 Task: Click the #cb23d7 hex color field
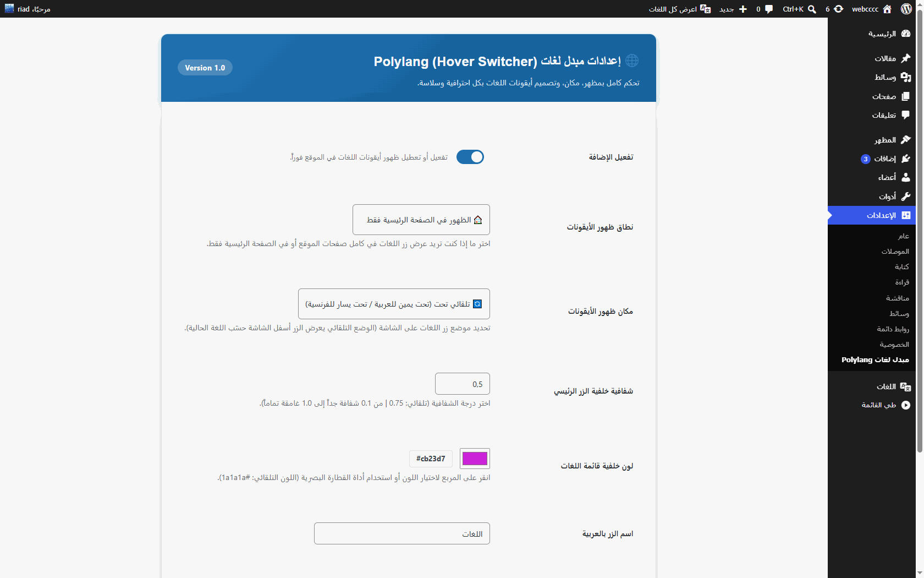coord(431,459)
